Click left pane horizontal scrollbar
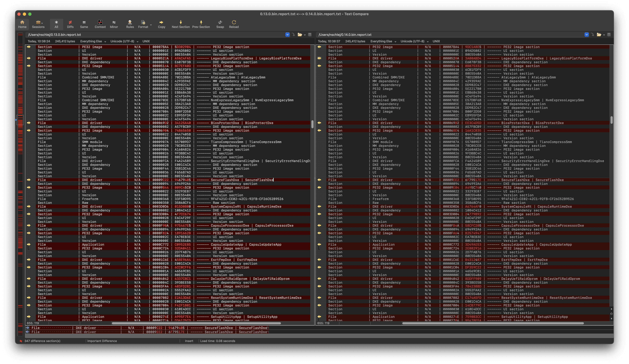629x364 pixels. [196, 323]
